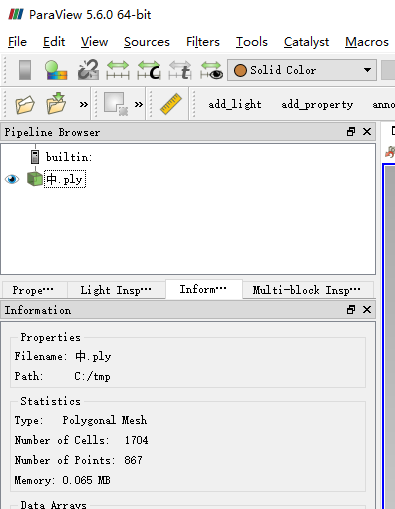Expand hidden file toolbar items chevron

pyautogui.click(x=84, y=105)
